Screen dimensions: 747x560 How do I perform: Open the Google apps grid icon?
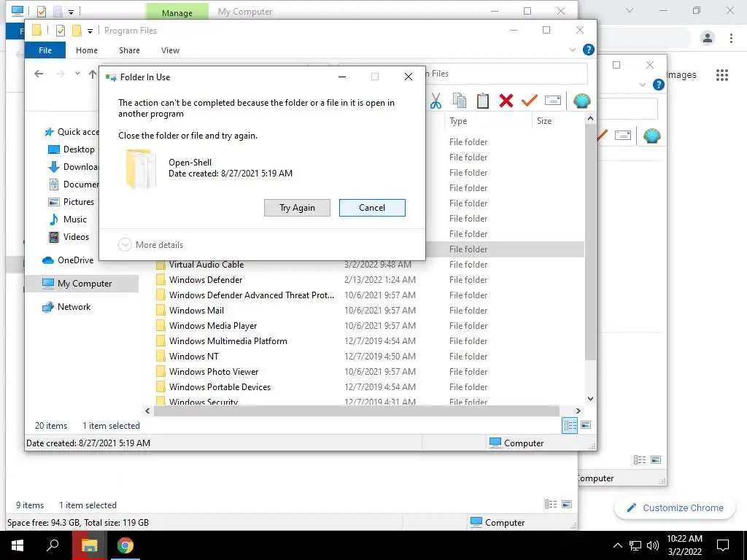tap(722, 75)
